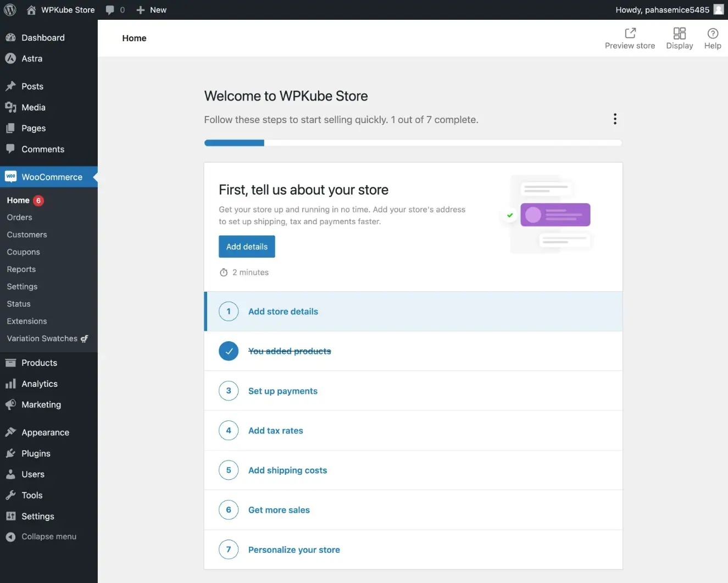Open the three-dot task list options menu
728x583 pixels.
(x=615, y=119)
